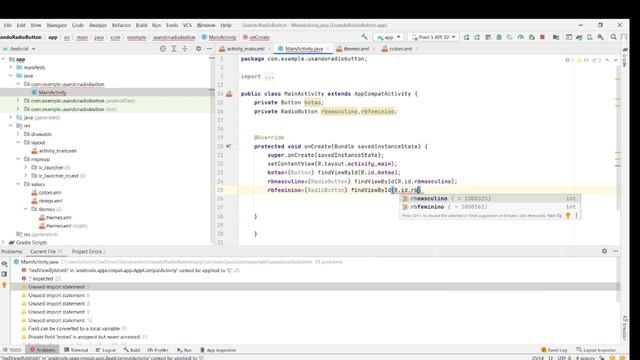Click the Select Opened File target icon
Image resolution: width=640 pixels, height=360 pixels.
(x=163, y=49)
